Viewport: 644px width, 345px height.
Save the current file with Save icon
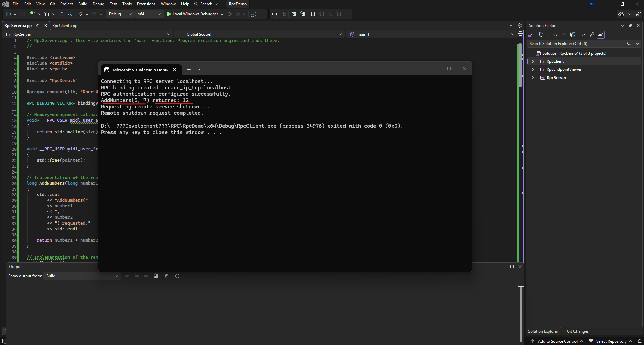(61, 14)
